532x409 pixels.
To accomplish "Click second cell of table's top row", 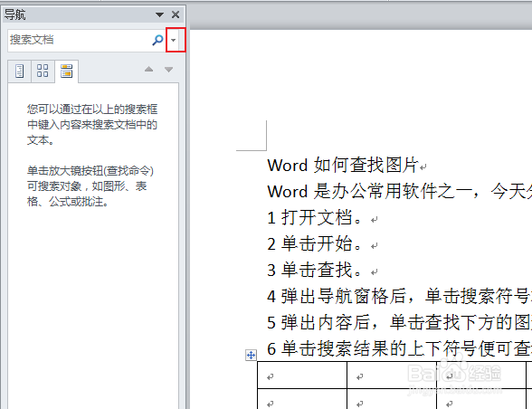I will [392, 375].
